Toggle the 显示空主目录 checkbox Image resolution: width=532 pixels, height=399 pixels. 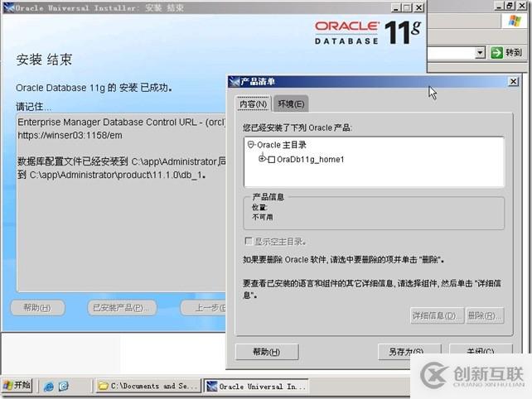(249, 241)
